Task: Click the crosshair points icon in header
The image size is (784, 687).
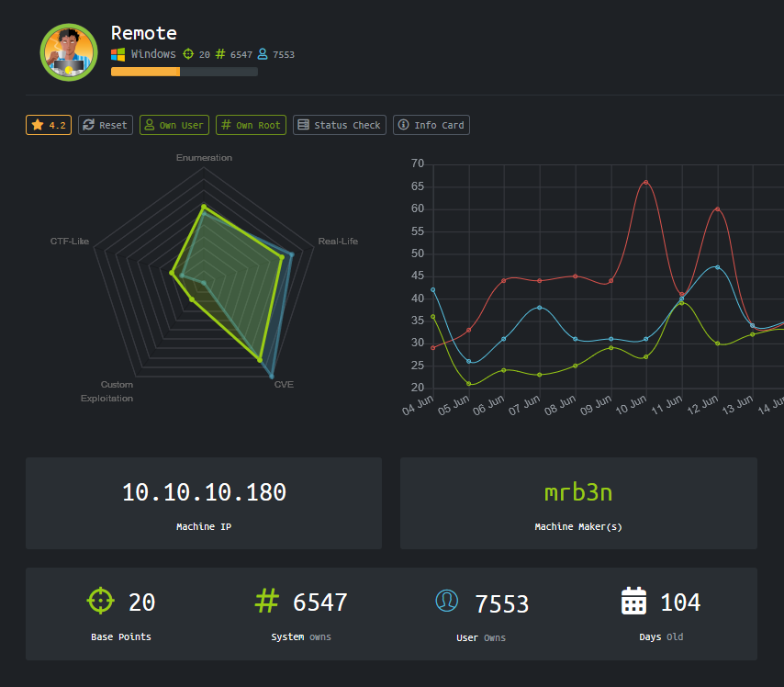Action: click(189, 54)
